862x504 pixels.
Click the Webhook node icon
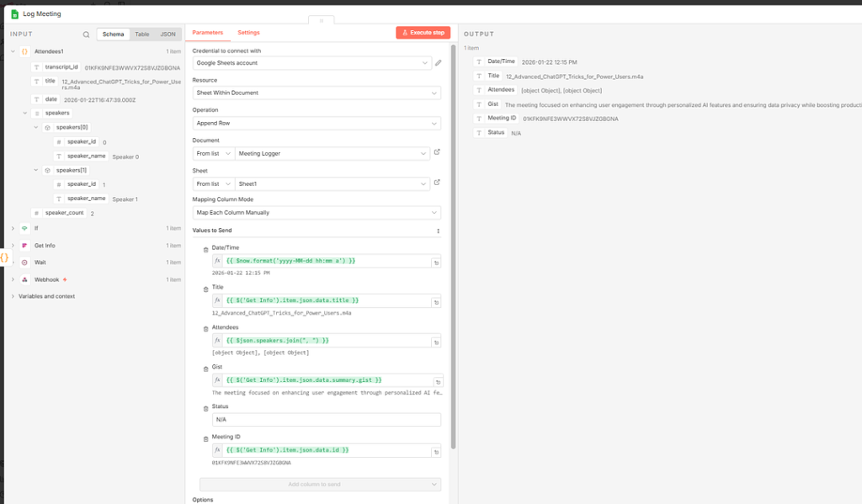pos(24,279)
